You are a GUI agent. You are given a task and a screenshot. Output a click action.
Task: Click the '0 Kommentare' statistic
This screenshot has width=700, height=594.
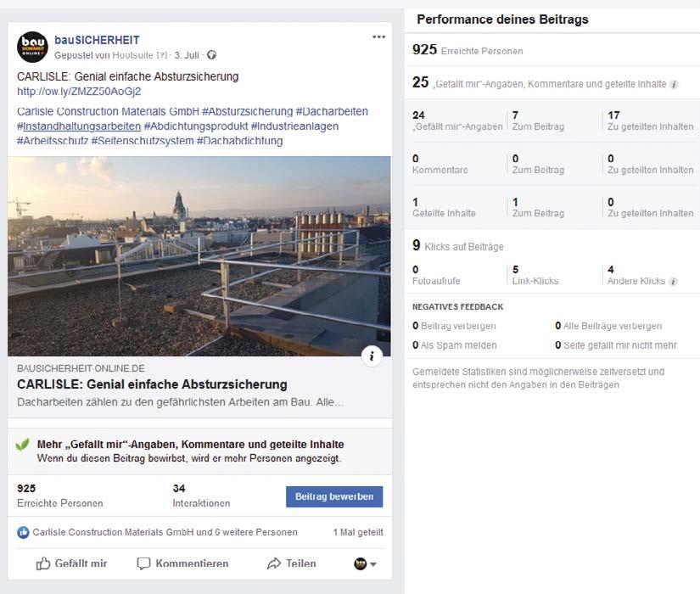(440, 165)
